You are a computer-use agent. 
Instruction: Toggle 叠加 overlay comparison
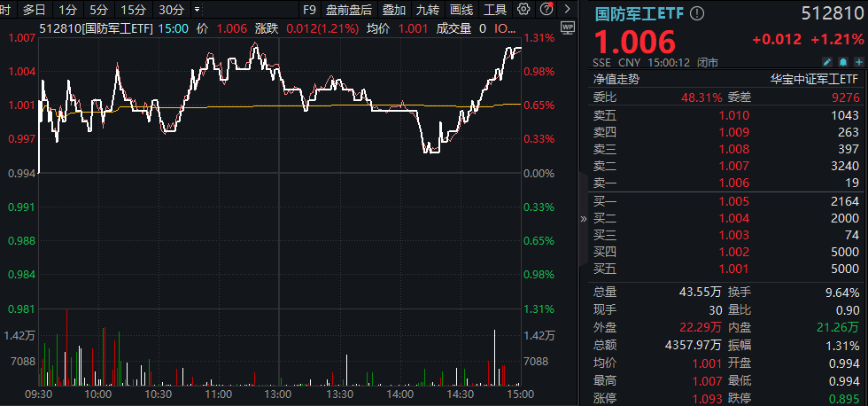(394, 10)
